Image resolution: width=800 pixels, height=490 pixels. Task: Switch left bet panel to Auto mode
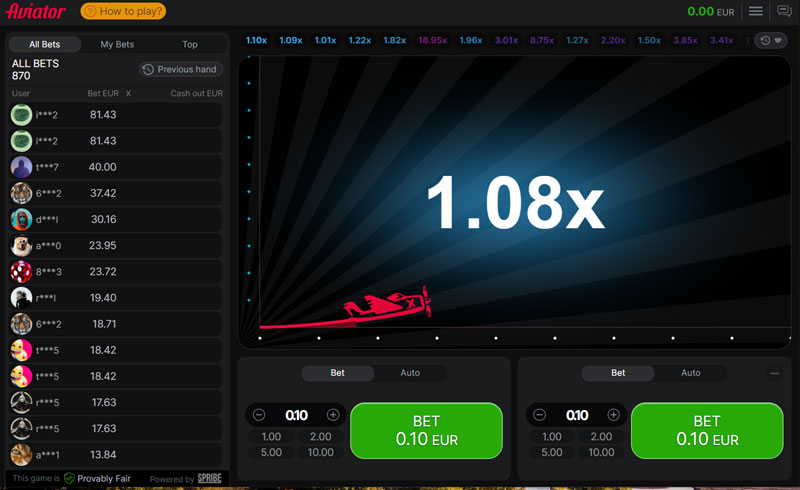[410, 373]
